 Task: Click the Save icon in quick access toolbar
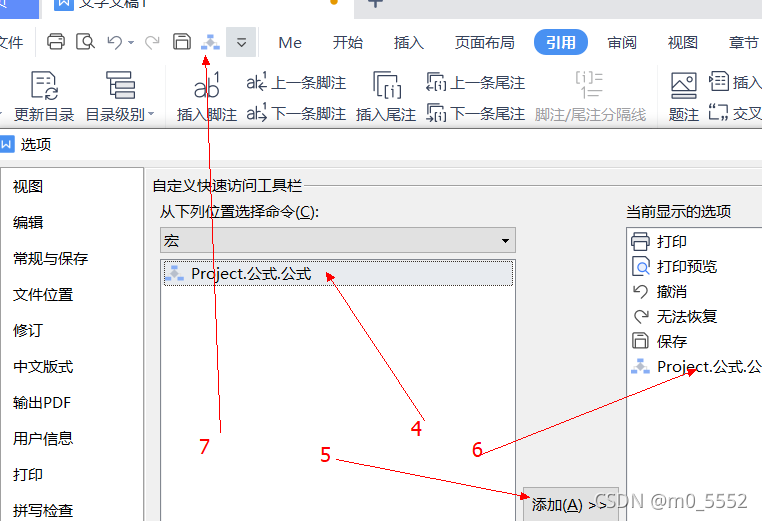point(182,42)
